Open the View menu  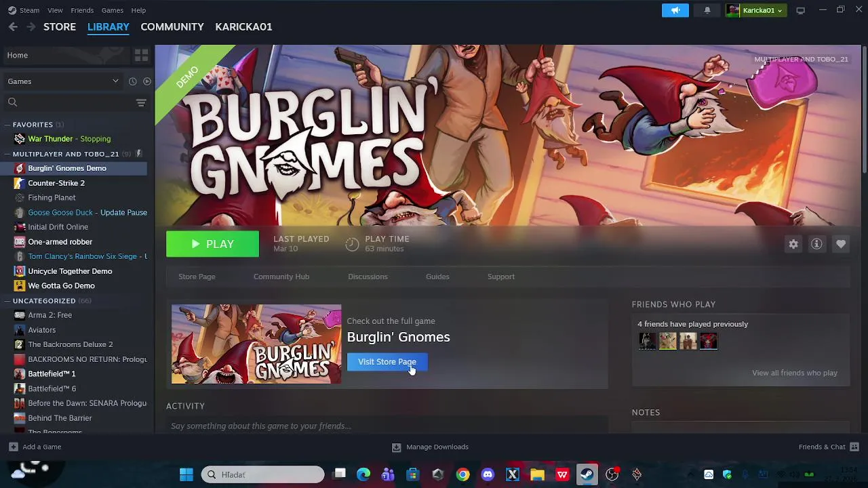tap(55, 10)
